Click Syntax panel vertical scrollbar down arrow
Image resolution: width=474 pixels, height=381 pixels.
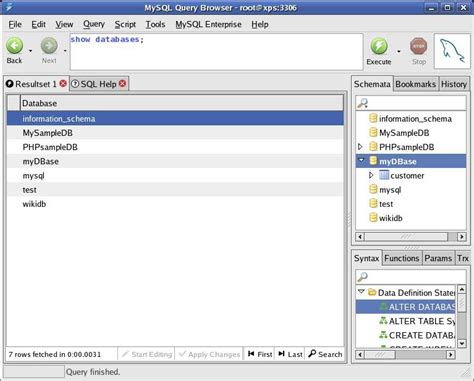[462, 343]
